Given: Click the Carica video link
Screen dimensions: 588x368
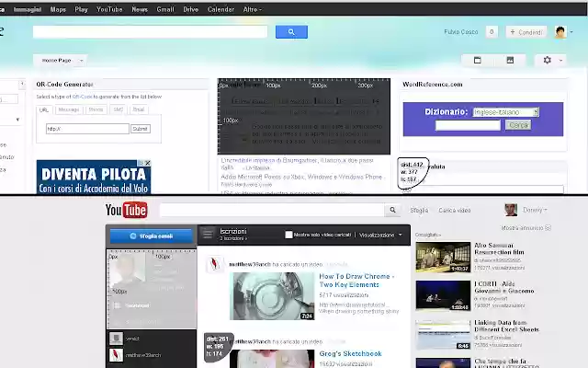Looking at the screenshot, I should coord(455,211).
